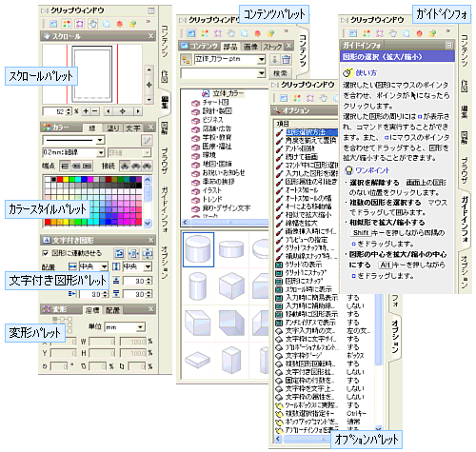Toggle 図形に連動させる checkbox
This screenshot has width=476, height=452.
point(46,253)
